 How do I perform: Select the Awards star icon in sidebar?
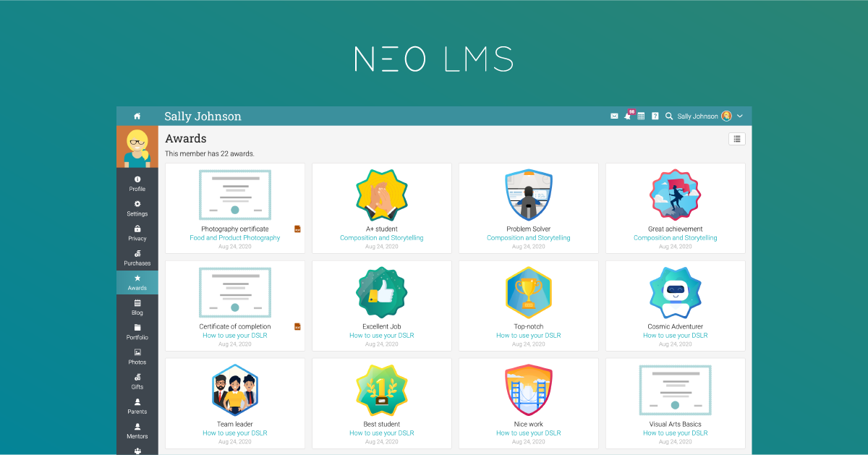(x=137, y=277)
